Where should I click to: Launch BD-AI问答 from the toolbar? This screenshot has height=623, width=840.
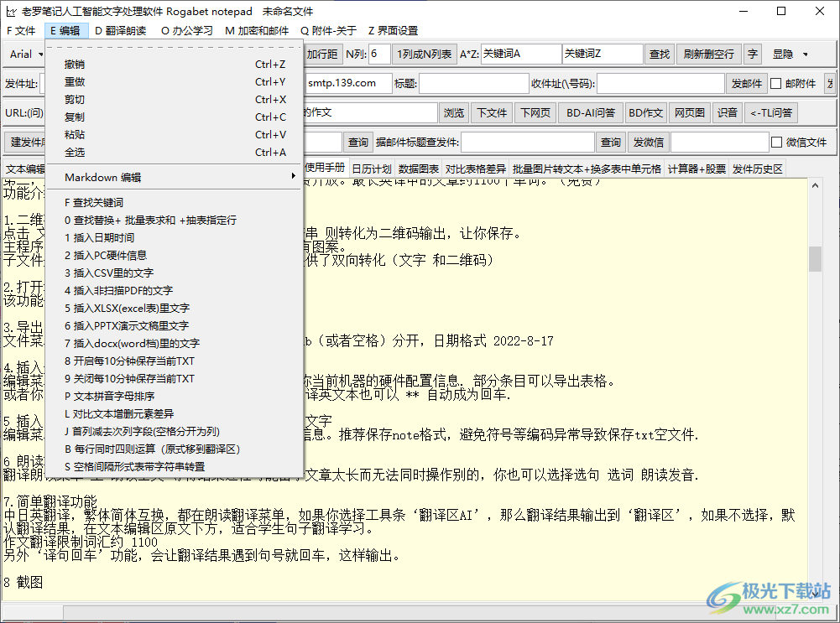point(590,112)
